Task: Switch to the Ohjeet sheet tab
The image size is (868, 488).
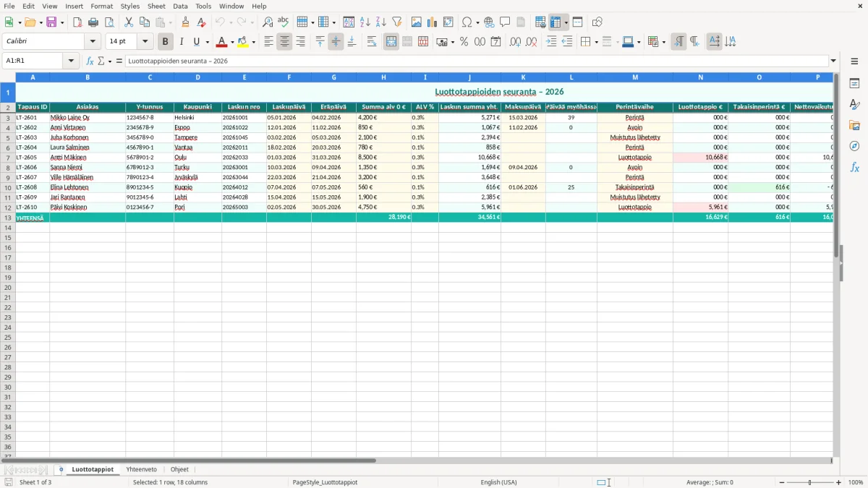Action: pos(179,470)
